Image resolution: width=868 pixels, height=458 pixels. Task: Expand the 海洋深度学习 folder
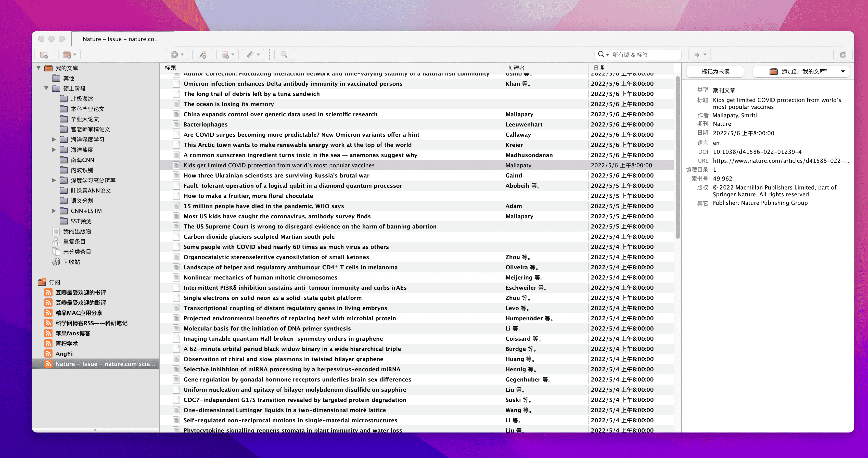pyautogui.click(x=54, y=139)
